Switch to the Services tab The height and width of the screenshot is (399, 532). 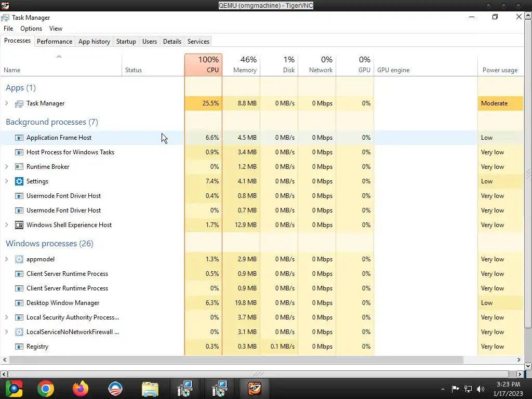tap(198, 42)
